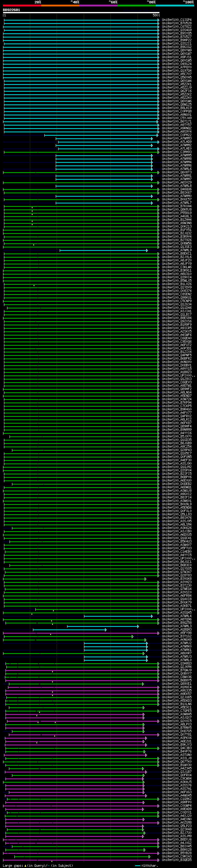Select label UniRef100_A4Z345
This screenshot has height=868, width=197.
point(176,769)
